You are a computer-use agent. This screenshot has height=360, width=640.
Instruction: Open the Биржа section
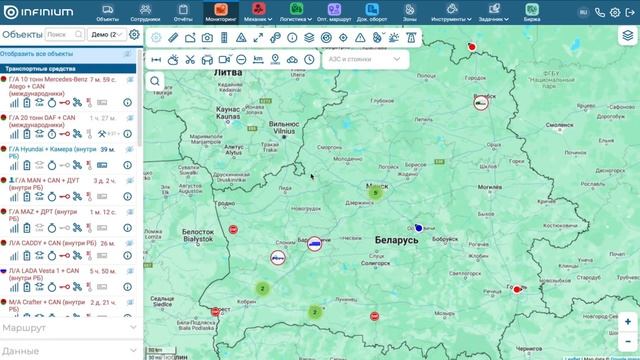click(532, 12)
